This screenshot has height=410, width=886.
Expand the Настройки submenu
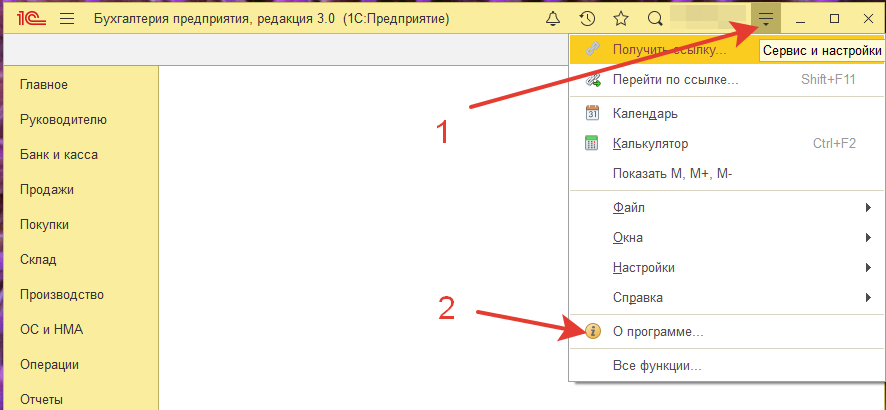click(x=725, y=267)
